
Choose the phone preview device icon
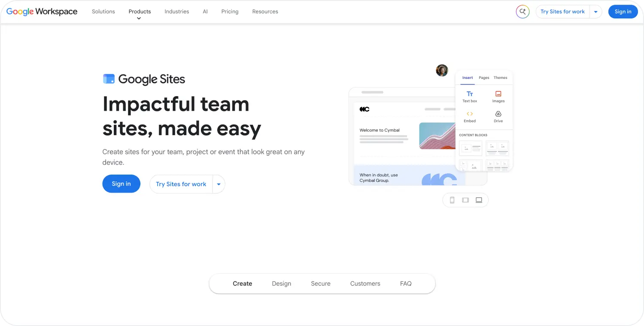(452, 200)
